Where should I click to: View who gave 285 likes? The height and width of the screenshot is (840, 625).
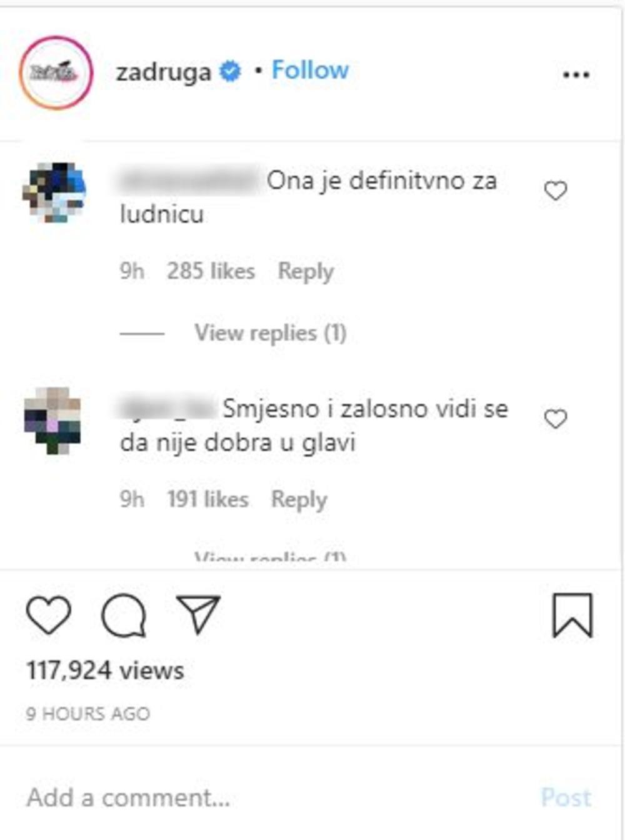tap(211, 271)
